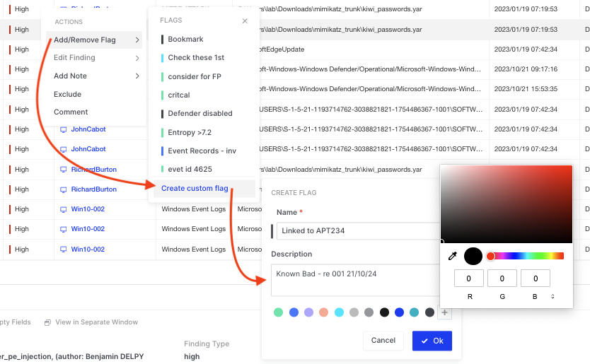Choose Comment in the Actions menu
This screenshot has width=590, height=364.
coord(71,112)
